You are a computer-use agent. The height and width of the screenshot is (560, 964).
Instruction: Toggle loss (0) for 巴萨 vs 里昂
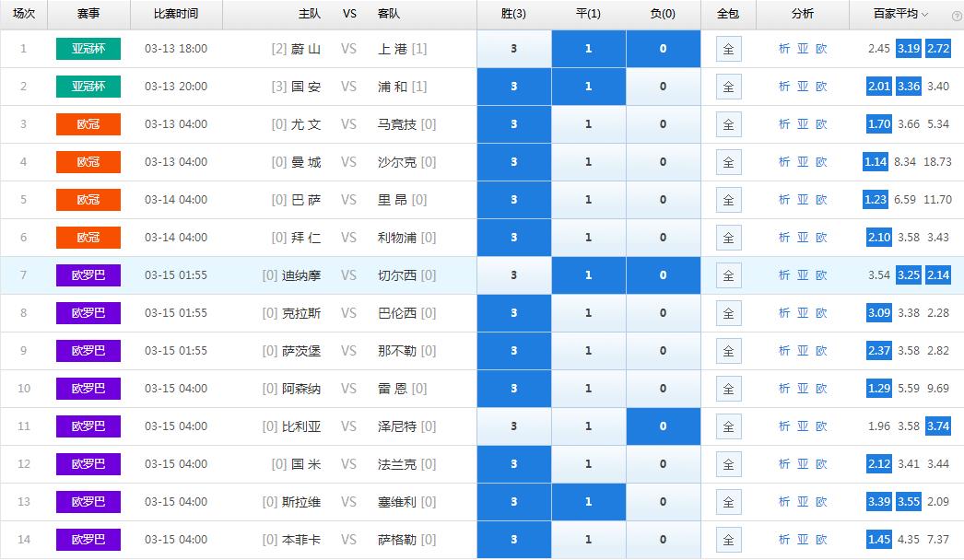664,200
